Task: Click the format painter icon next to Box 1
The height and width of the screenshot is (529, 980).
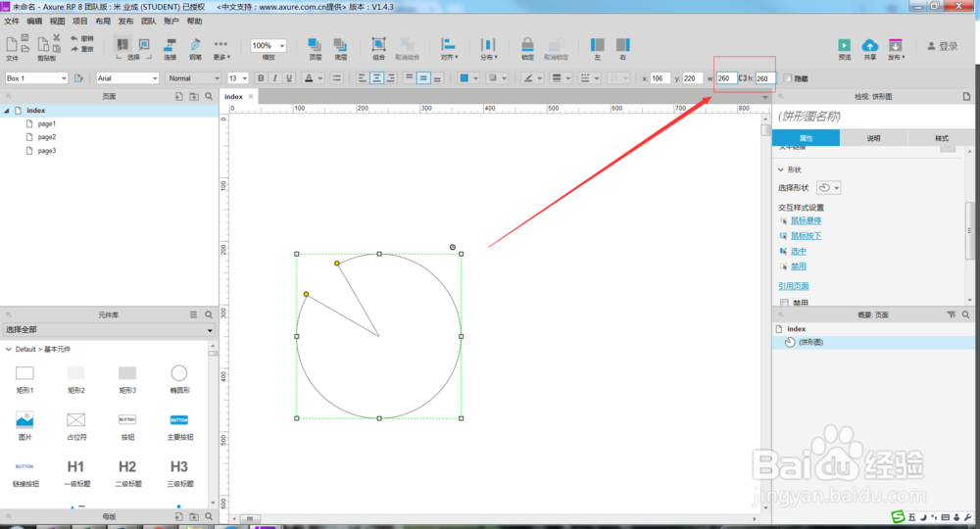Action: click(x=78, y=78)
